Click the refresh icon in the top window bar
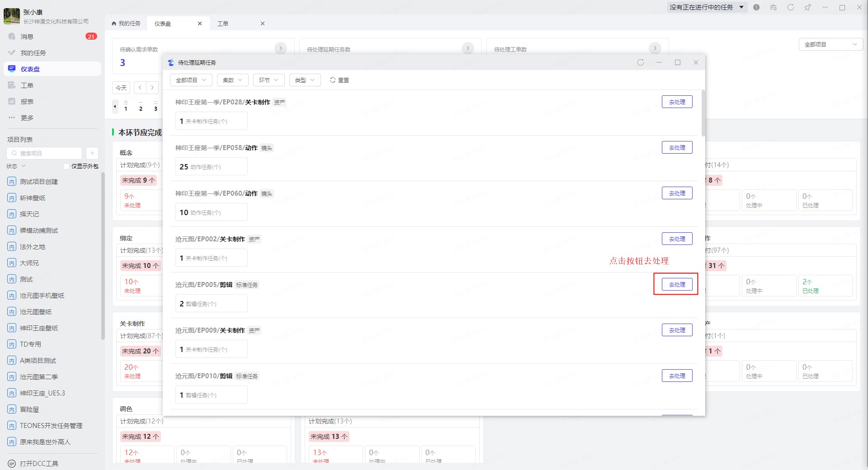This screenshot has width=868, height=470. point(791,7)
